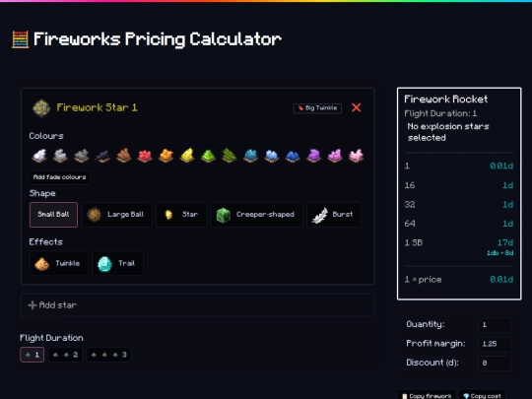Select the Creeper-shaped shape option

click(256, 215)
